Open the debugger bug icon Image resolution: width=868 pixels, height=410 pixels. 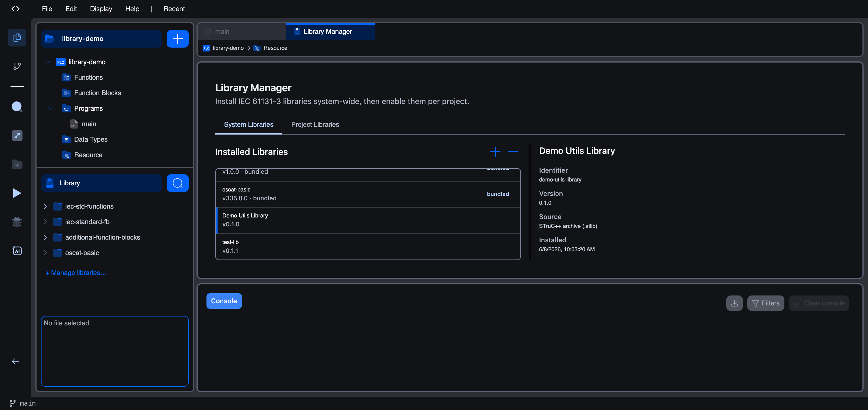(x=17, y=222)
